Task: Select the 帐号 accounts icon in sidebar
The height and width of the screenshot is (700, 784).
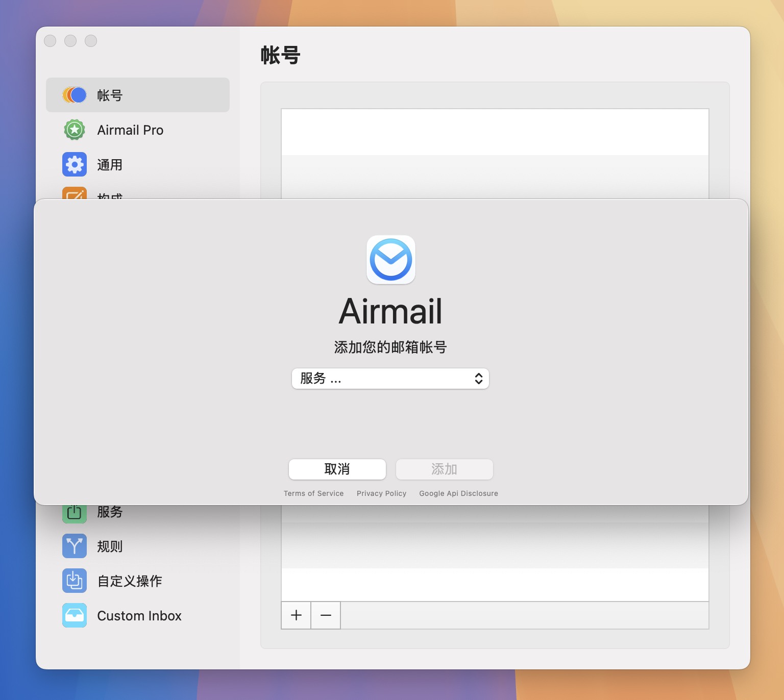Action: tap(75, 95)
